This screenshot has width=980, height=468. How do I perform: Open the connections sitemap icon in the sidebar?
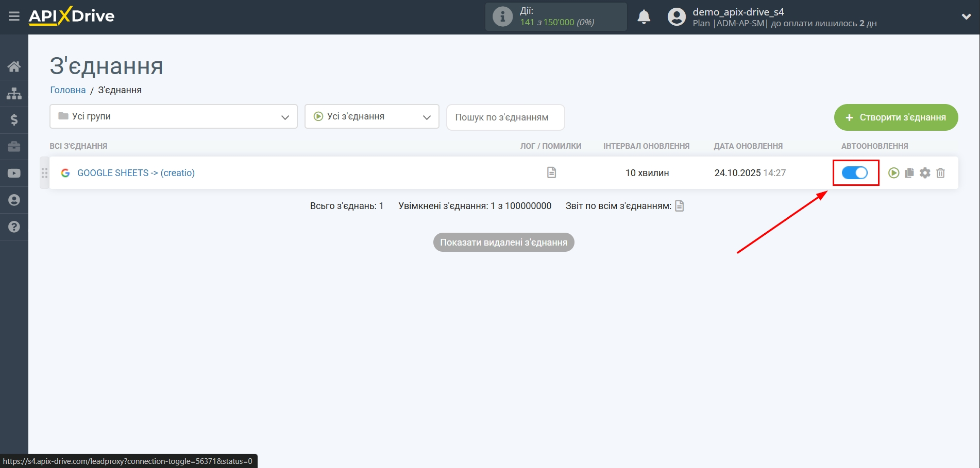pos(14,93)
